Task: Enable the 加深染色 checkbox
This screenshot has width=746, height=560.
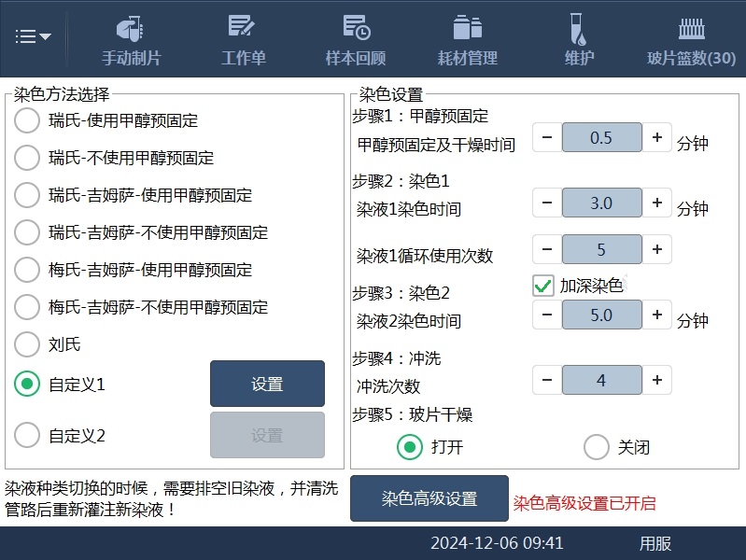Action: [543, 286]
